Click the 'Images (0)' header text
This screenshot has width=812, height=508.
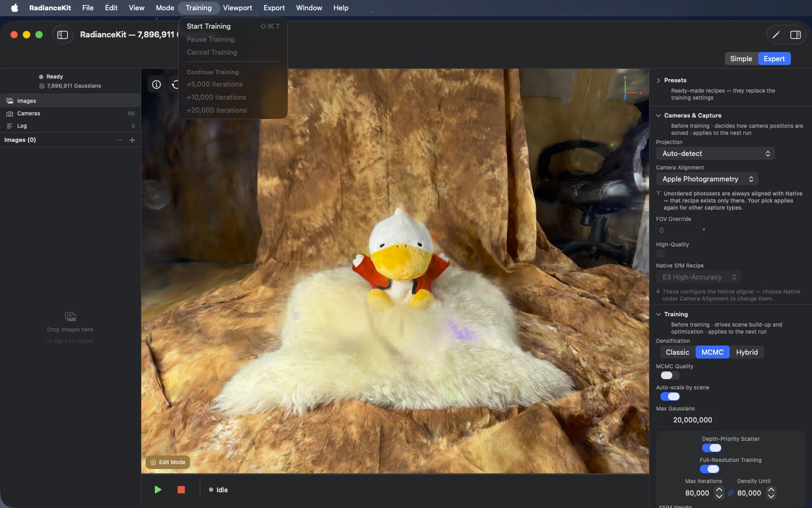point(20,140)
